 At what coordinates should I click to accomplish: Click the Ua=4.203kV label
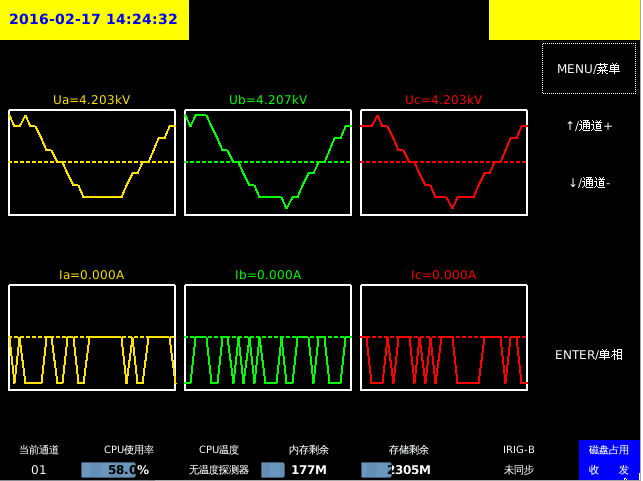[92, 100]
